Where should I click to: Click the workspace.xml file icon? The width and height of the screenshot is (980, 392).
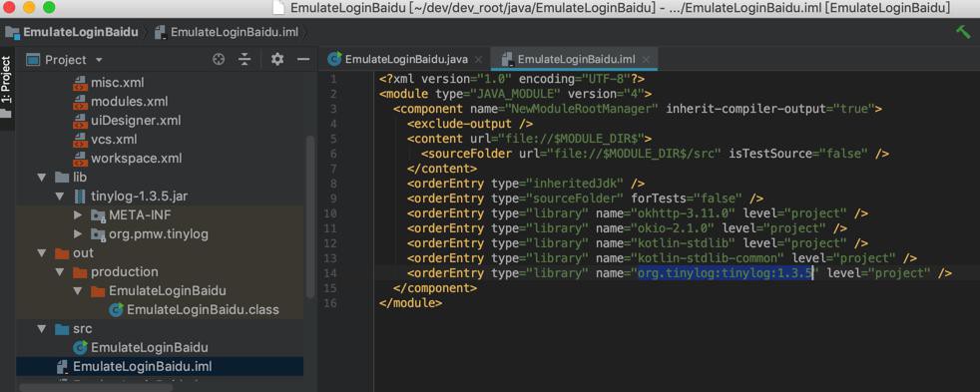[80, 158]
